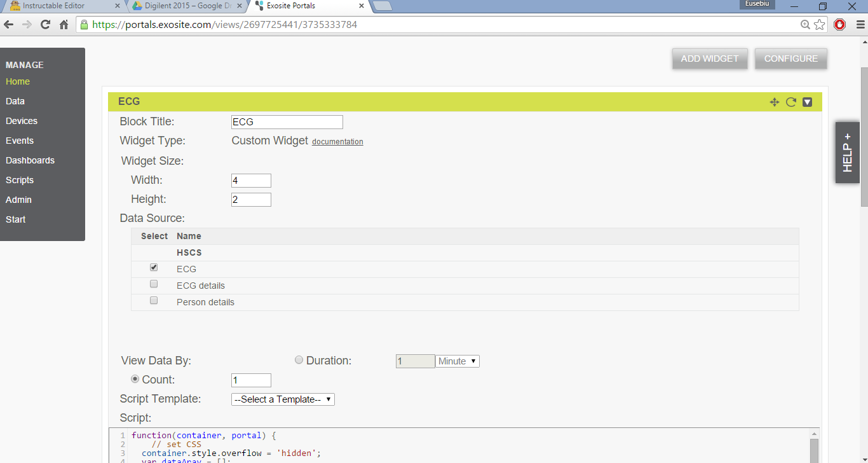Bookmark this page with star icon

pos(819,25)
